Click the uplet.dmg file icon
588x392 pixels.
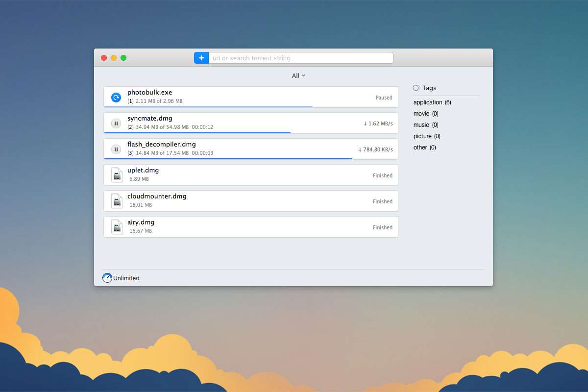coord(117,175)
